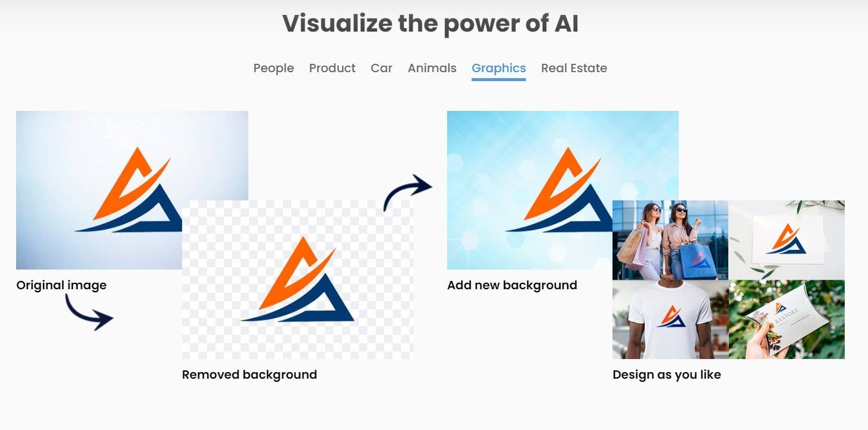Click the 'Original image' caption label
Screen dimensions: 868x430
[61, 285]
